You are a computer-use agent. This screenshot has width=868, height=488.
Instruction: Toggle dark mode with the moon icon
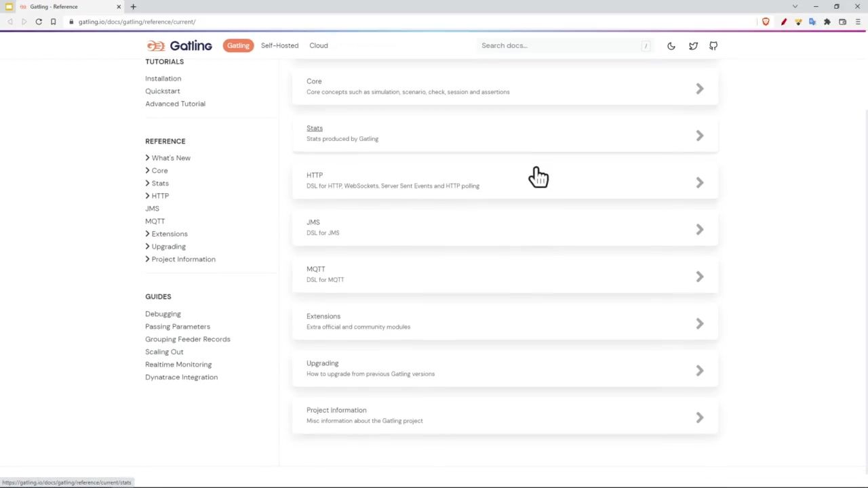[671, 46]
